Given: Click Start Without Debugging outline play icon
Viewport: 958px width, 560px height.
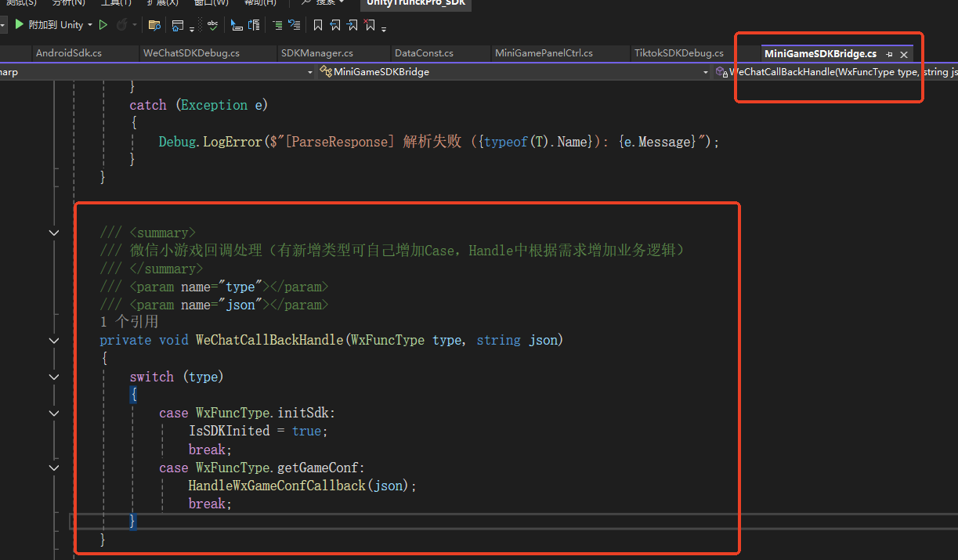Looking at the screenshot, I should (103, 25).
